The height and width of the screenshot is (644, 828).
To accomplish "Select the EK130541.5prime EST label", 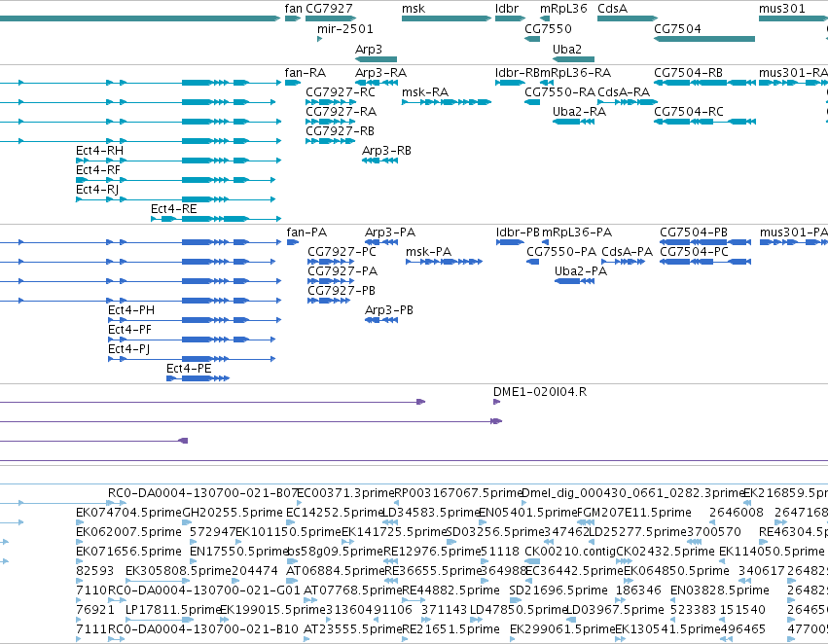I will click(668, 629).
